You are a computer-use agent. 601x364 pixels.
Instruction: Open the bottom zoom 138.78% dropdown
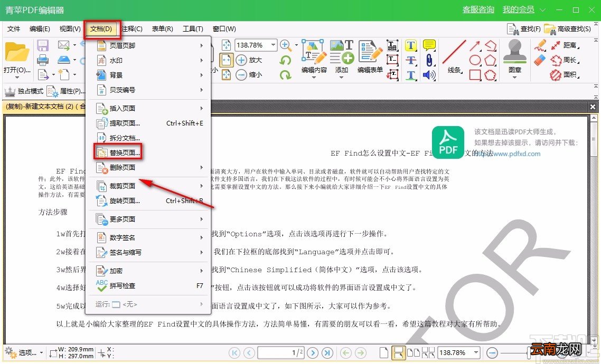pyautogui.click(x=476, y=352)
